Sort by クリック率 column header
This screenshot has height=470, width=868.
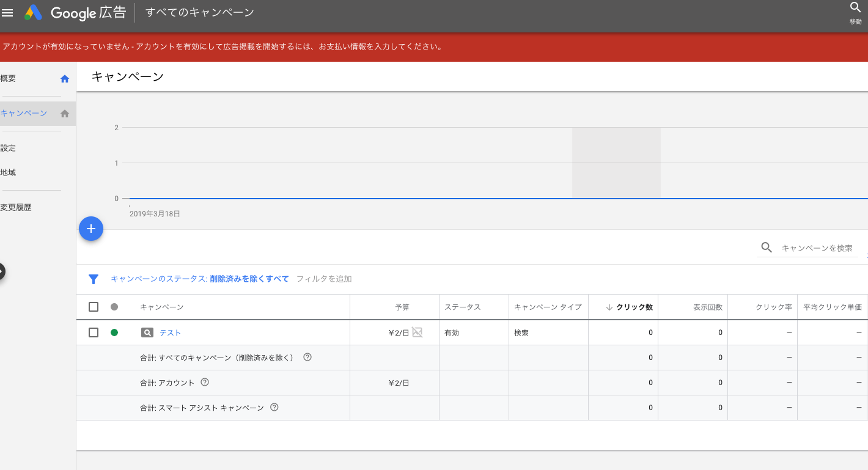(774, 307)
